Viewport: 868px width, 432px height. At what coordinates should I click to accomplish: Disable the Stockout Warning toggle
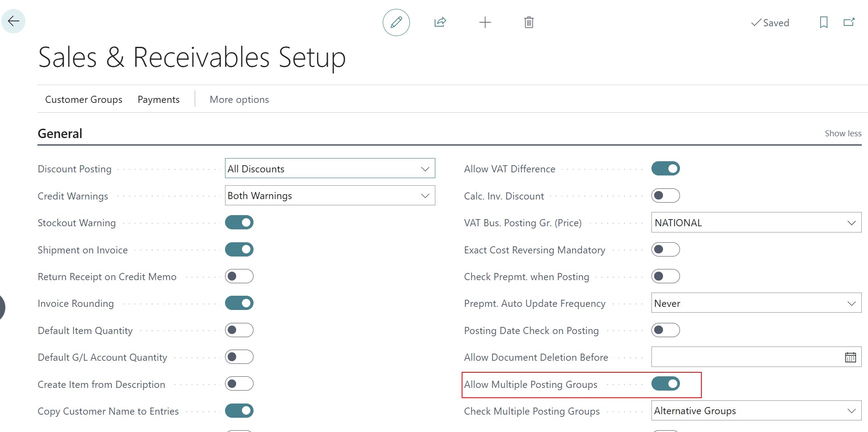point(239,222)
